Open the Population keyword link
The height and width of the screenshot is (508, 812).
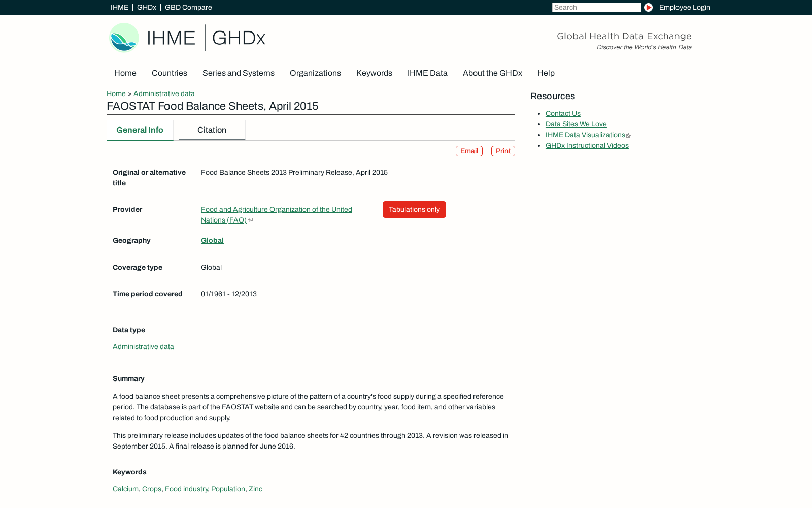[x=228, y=489]
